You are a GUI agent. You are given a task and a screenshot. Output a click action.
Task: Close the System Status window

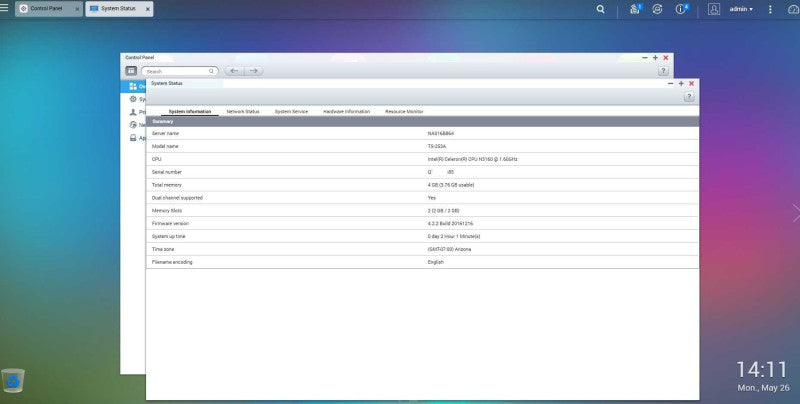pyautogui.click(x=691, y=84)
